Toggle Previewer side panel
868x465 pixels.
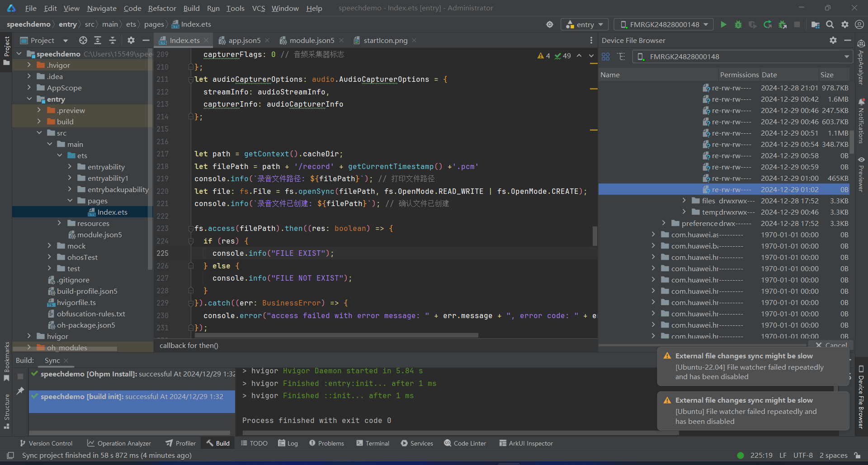click(x=861, y=174)
